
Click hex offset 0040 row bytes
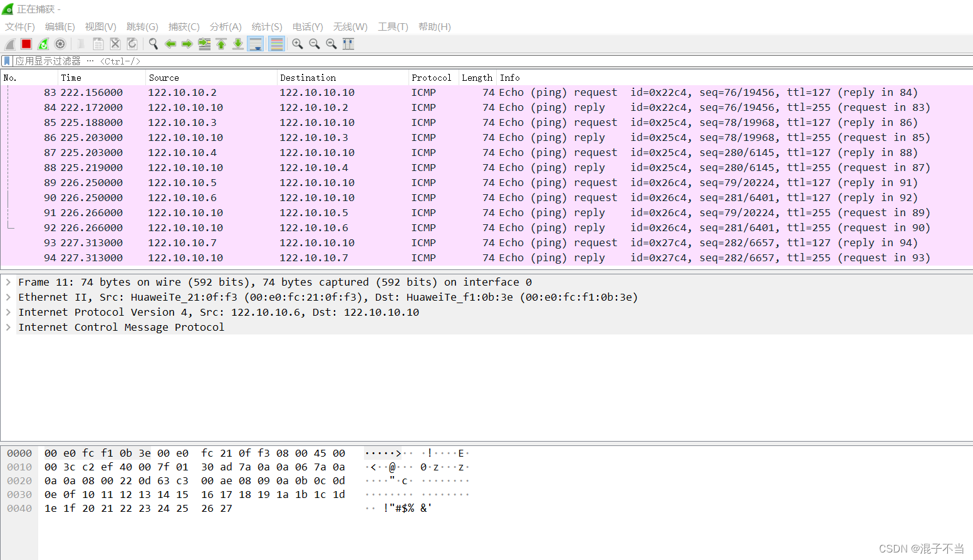click(138, 508)
